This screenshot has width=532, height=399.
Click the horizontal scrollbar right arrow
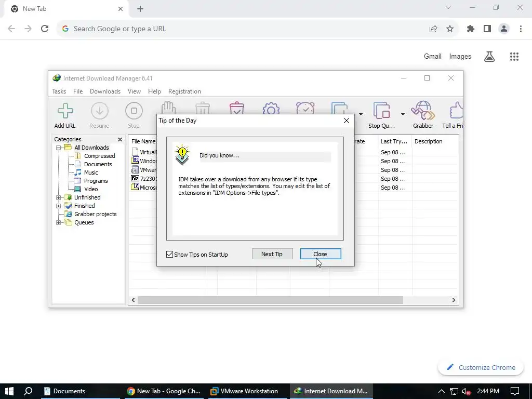click(x=454, y=300)
